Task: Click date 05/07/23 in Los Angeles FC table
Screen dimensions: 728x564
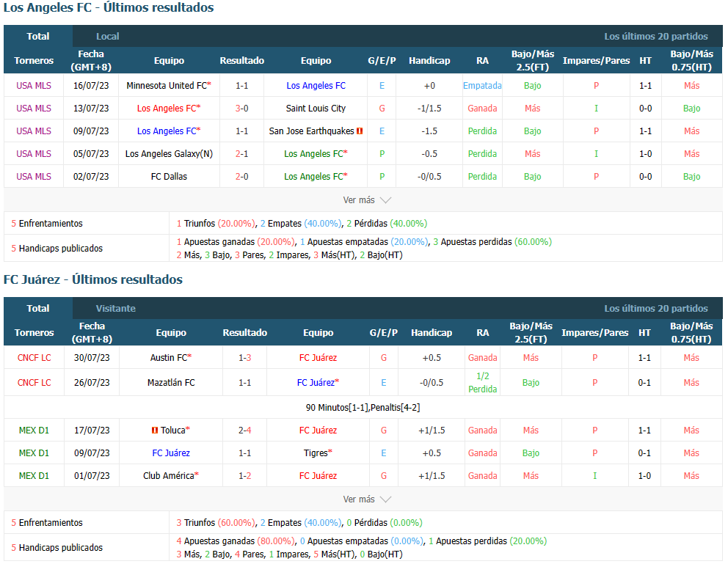Action: [91, 153]
